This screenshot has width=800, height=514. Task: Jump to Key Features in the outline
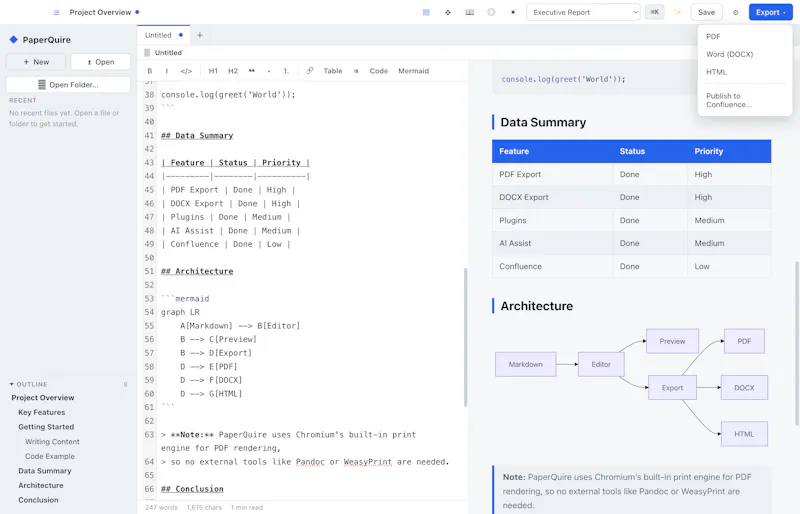point(42,412)
